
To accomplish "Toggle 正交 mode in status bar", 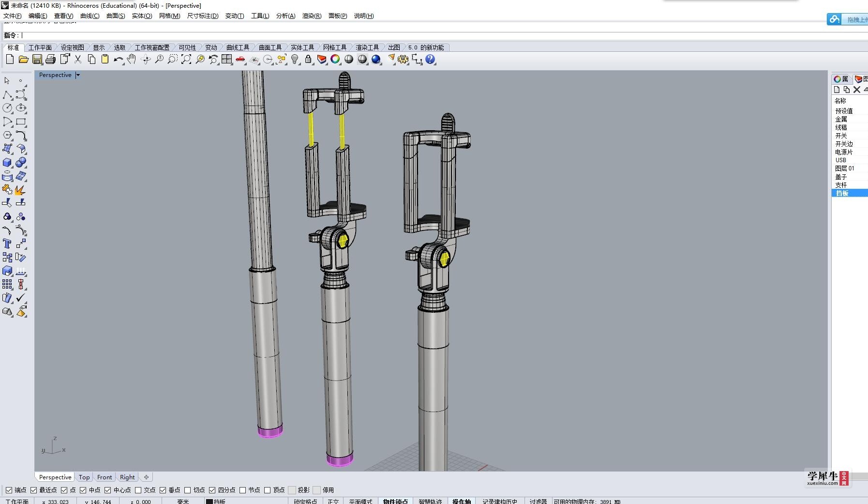I will click(x=333, y=501).
